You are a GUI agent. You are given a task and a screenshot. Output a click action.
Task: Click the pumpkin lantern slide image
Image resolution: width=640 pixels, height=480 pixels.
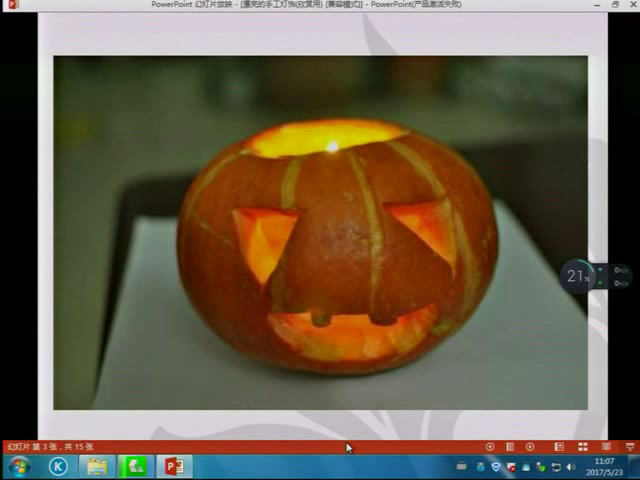point(320,233)
